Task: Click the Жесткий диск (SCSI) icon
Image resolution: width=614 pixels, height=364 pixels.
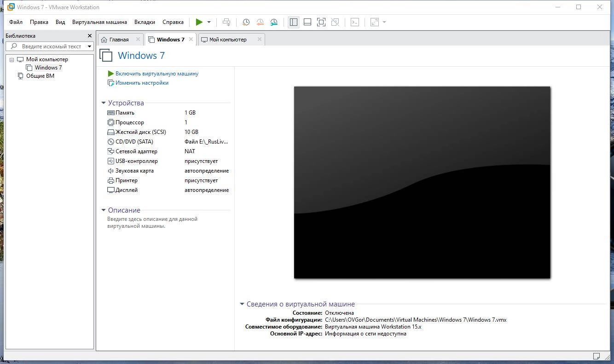Action: coord(110,132)
